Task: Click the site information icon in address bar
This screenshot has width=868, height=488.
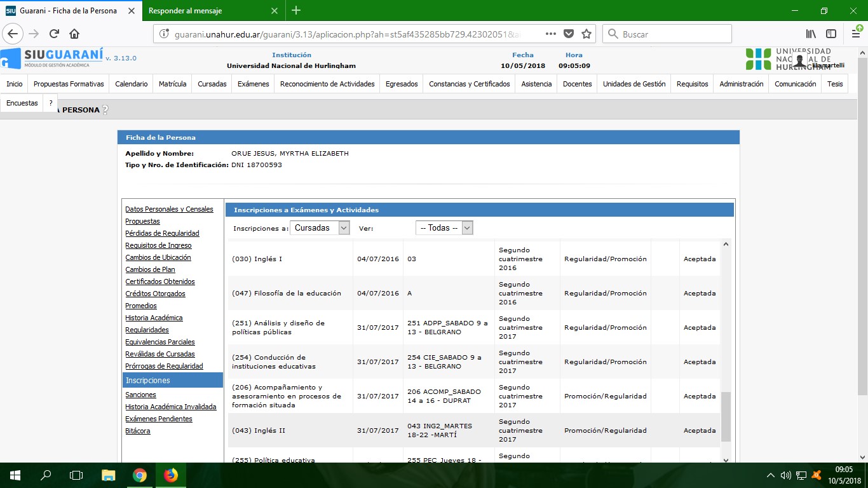Action: [x=164, y=34]
